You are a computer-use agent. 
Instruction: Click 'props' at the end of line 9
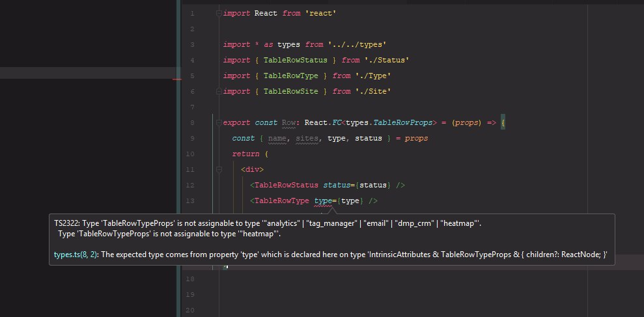[417, 139]
